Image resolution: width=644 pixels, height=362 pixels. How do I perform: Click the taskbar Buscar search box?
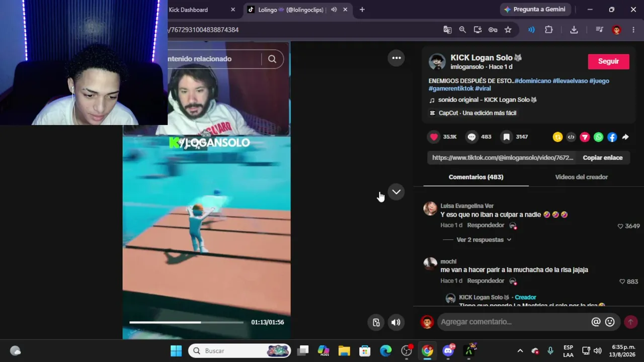point(239,351)
